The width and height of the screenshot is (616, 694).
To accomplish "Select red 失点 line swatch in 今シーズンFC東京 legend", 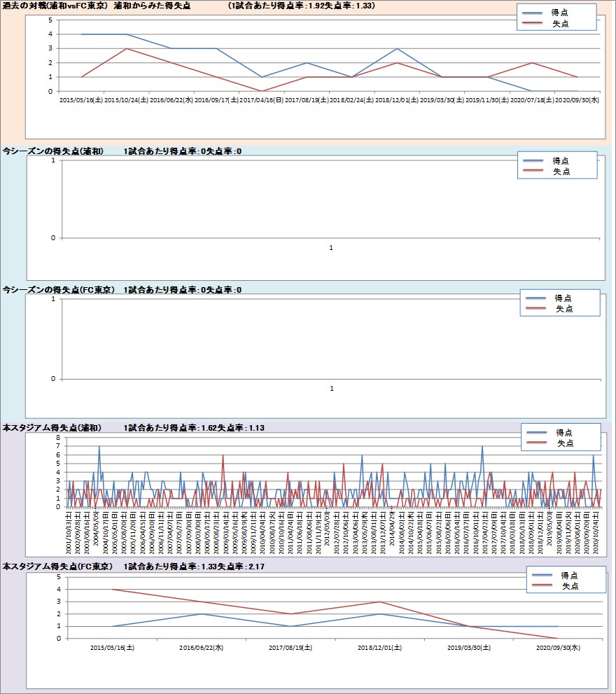I will (x=535, y=309).
